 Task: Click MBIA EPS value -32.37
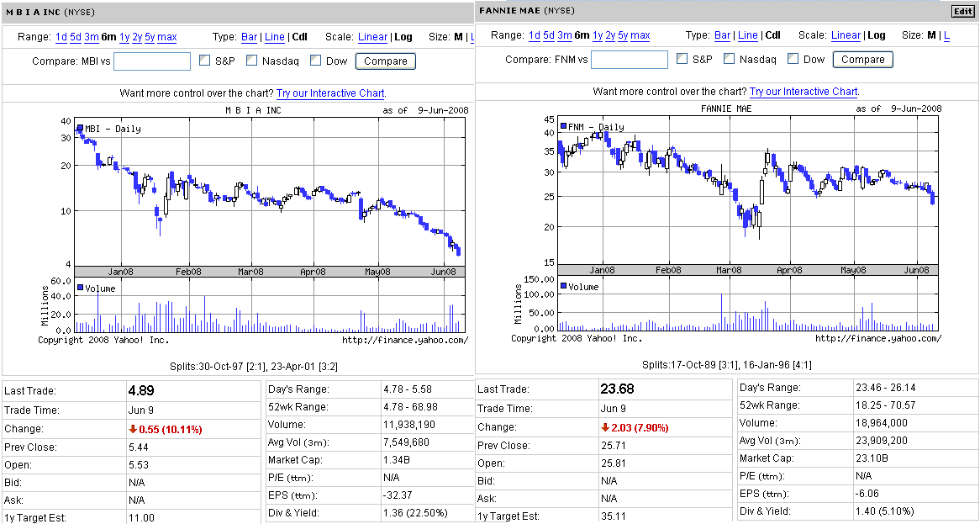coord(397,495)
